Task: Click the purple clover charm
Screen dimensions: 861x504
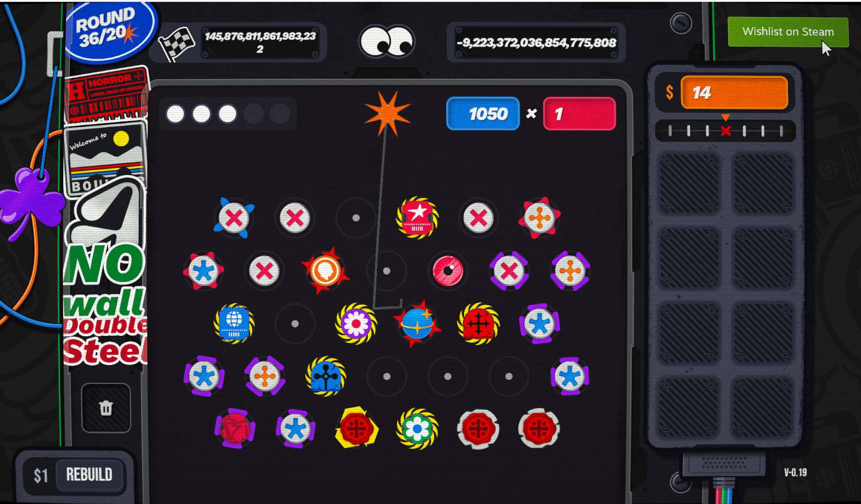Action: coord(30,201)
